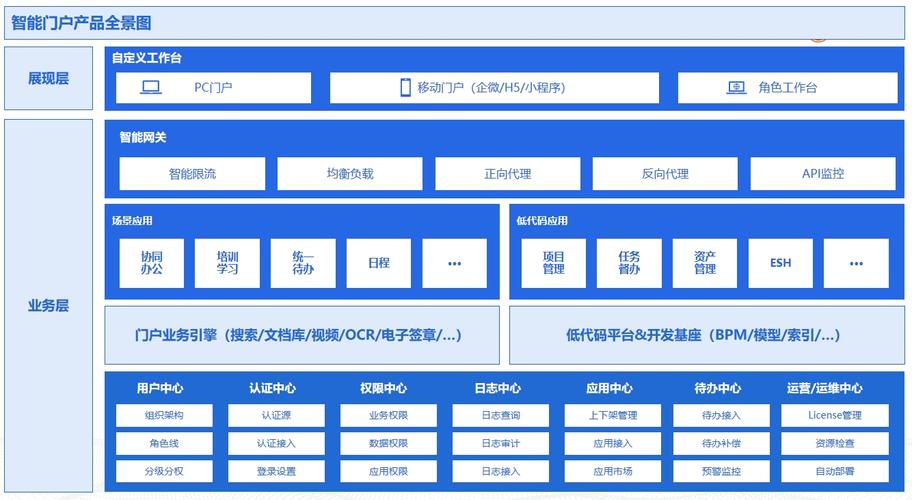Click the 智能门户产品全景图 title
The width and height of the screenshot is (912, 500).
tap(81, 23)
